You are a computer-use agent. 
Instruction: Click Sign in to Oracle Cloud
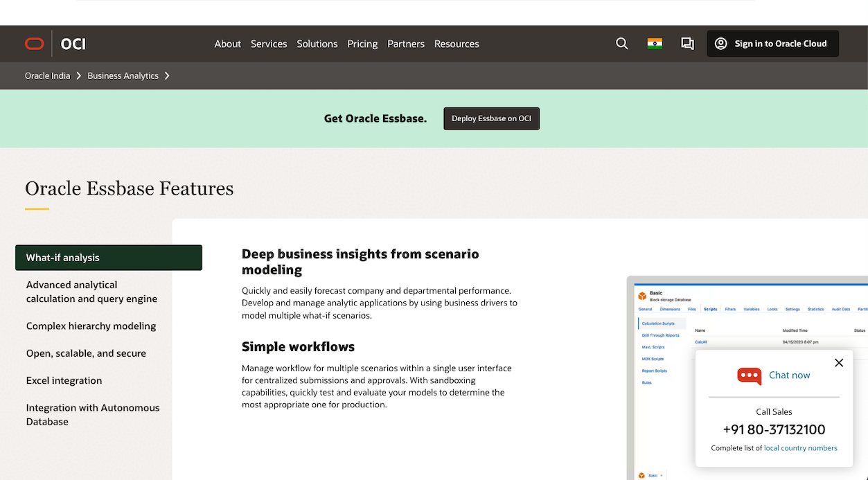click(772, 44)
